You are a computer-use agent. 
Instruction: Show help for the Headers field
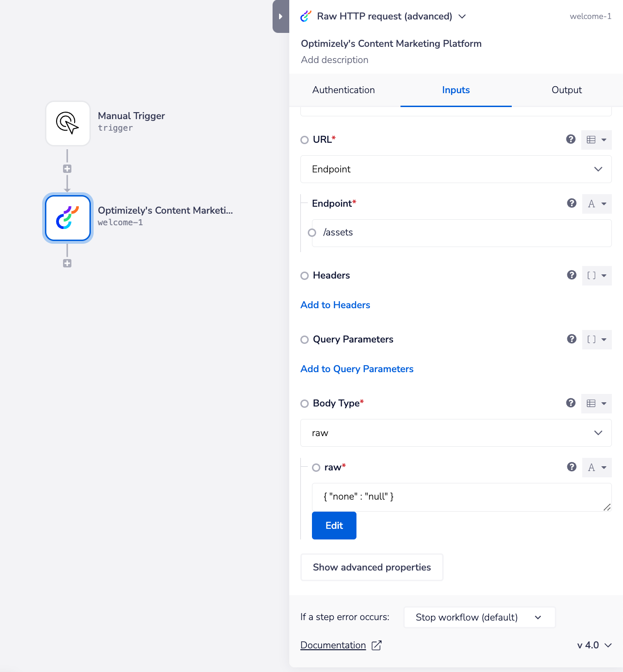(x=572, y=275)
